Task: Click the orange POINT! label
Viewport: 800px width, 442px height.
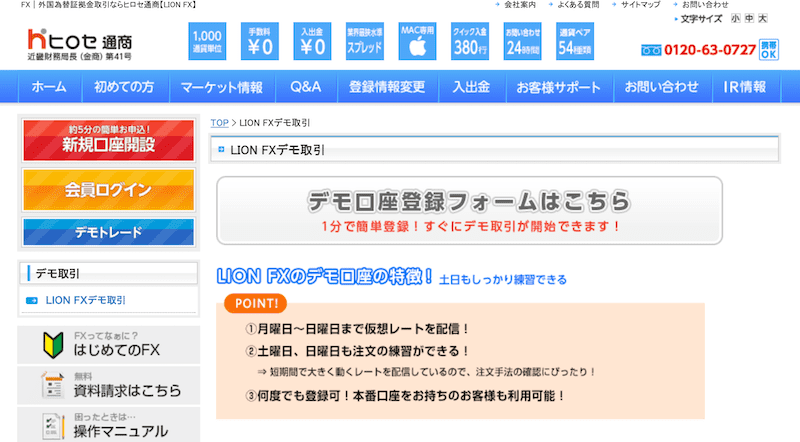Action: pos(256,304)
